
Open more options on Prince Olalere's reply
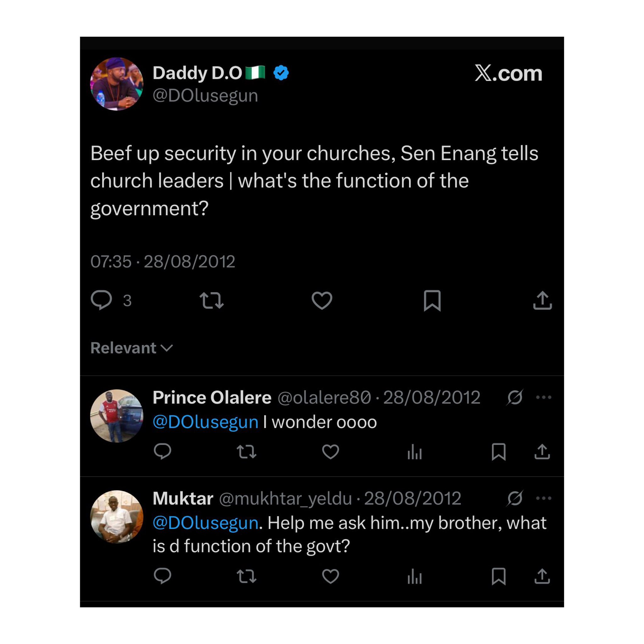tap(544, 397)
